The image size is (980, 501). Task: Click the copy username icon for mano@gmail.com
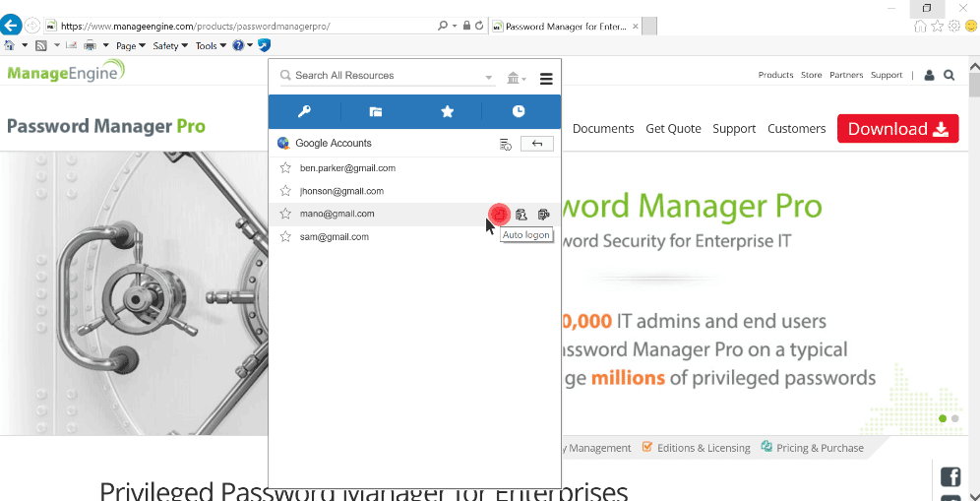[521, 215]
